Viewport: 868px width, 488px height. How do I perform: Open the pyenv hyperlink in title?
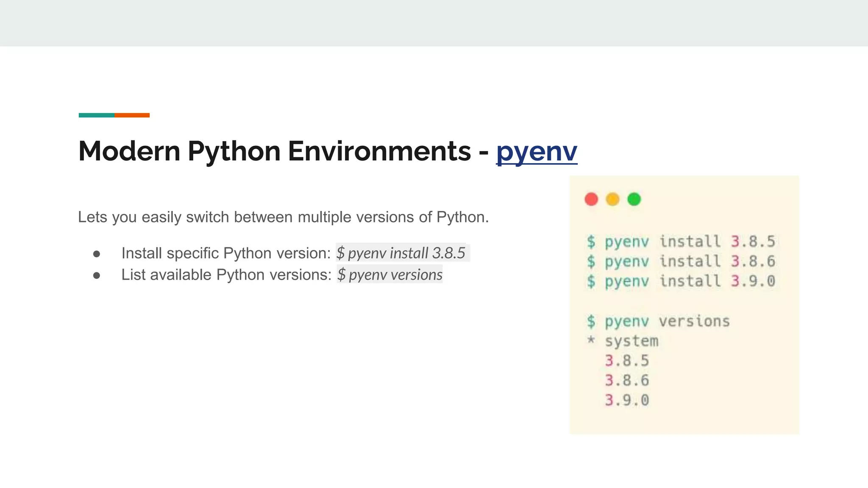[536, 151]
